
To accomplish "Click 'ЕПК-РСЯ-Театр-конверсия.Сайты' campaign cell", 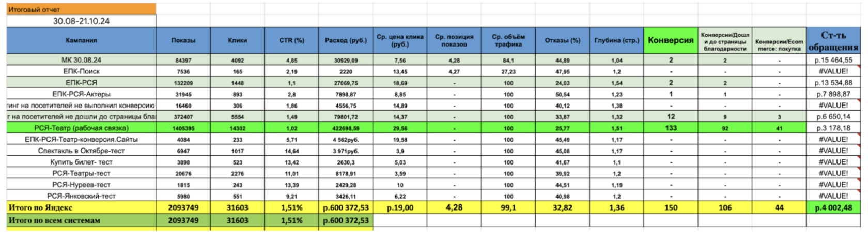I will [x=81, y=140].
